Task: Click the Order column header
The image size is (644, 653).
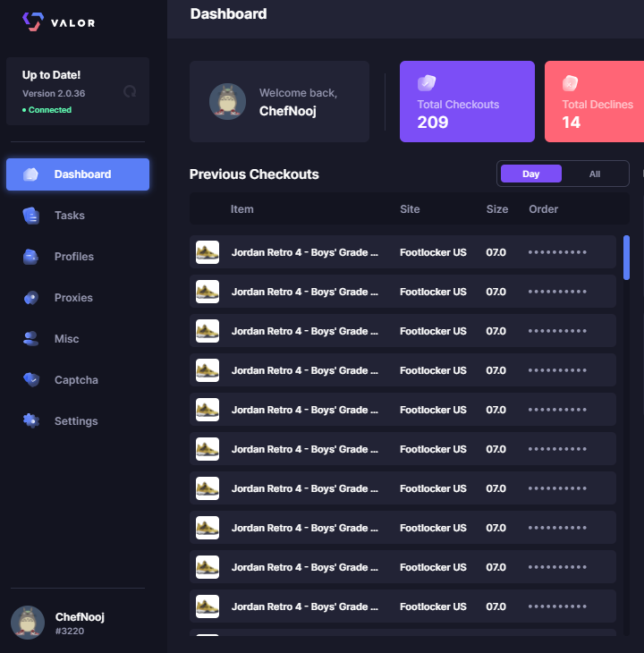Action: pos(543,209)
